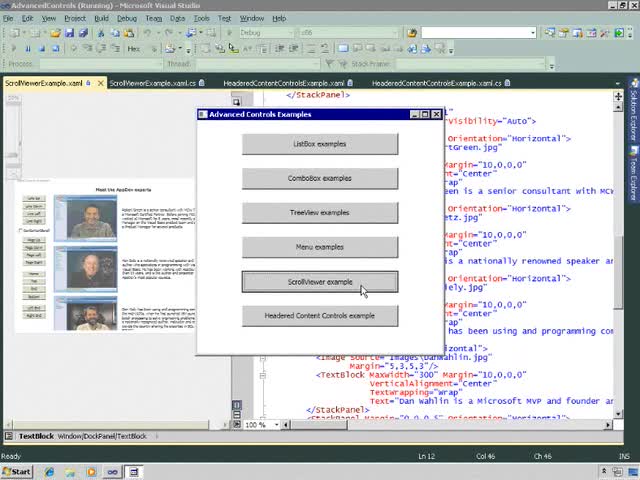
Task: Open the Toolbox using the crossed-tools icon
Action: (x=604, y=33)
